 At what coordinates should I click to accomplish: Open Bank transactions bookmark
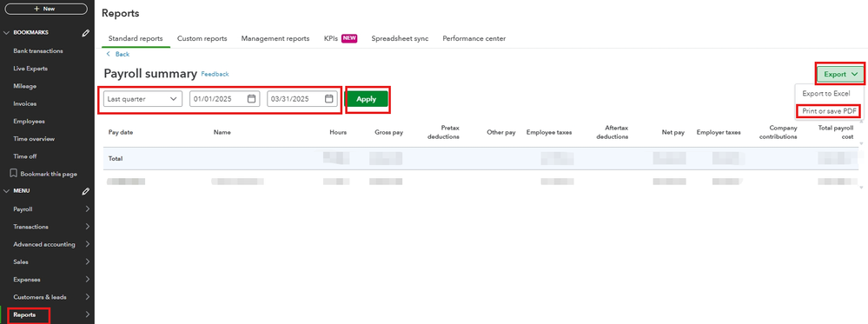tap(38, 51)
